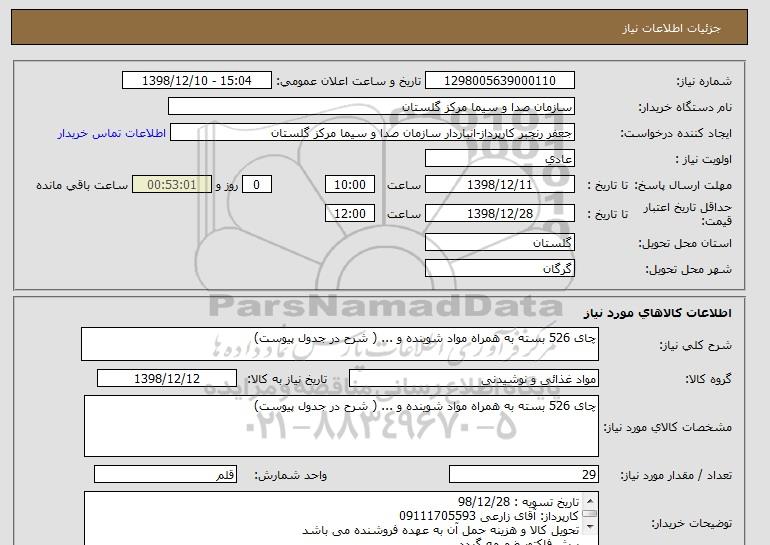Click the buyer notes scrollbar down arrow
The height and width of the screenshot is (545, 770).
point(590,527)
